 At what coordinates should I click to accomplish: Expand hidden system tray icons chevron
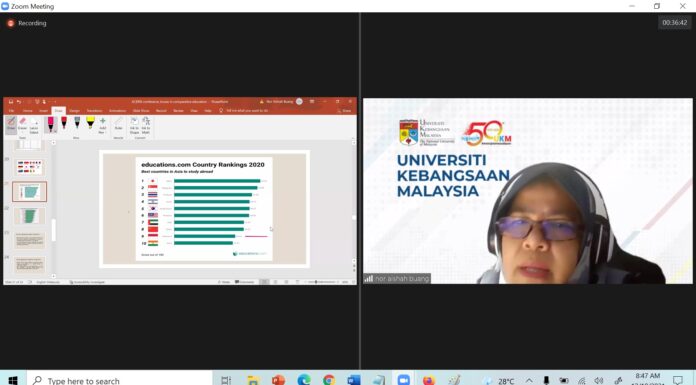[529, 381]
